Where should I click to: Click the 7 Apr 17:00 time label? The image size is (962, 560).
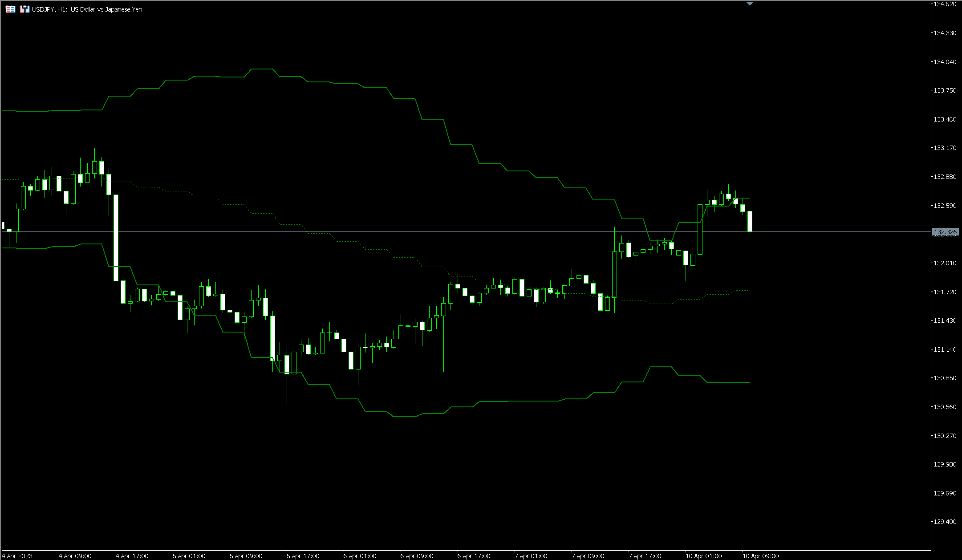click(x=645, y=556)
